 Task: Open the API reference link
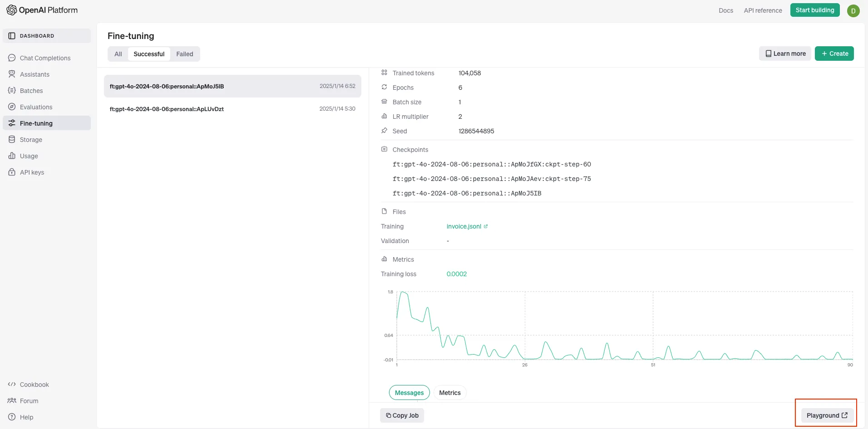pyautogui.click(x=763, y=10)
